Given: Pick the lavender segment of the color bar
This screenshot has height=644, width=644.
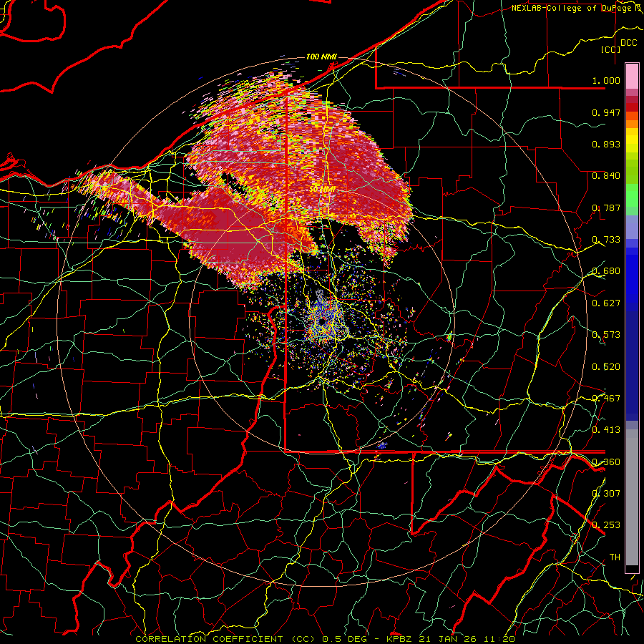Looking at the screenshot, I should (x=632, y=227).
